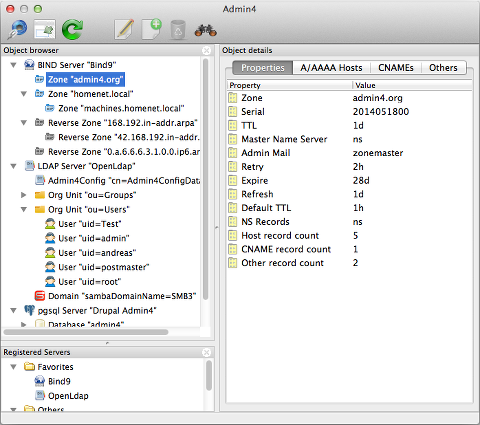
Task: Select Zone "admin4.org" in tree
Action: (x=86, y=79)
